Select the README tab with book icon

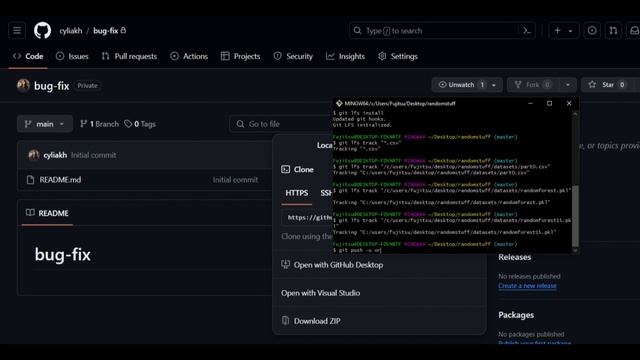click(x=47, y=213)
